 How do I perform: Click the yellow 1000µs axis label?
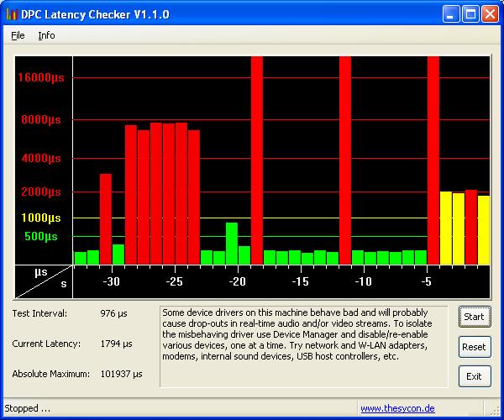pos(41,218)
